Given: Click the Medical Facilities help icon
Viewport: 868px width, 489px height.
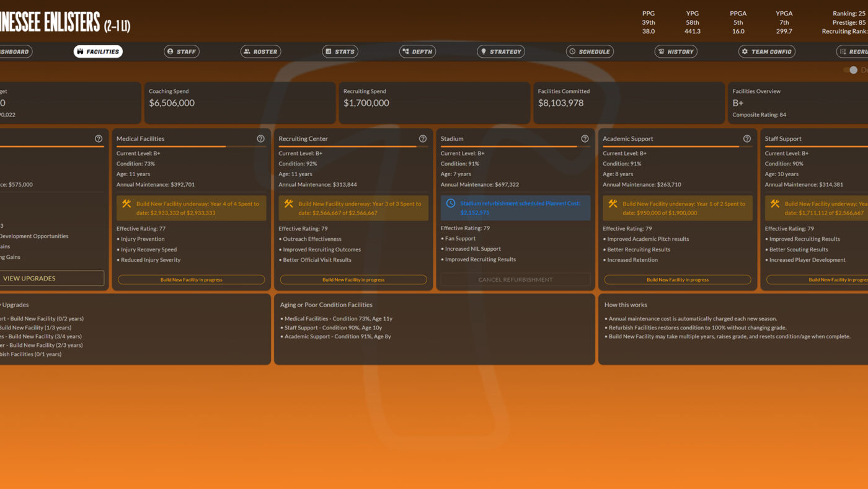Looking at the screenshot, I should (x=260, y=139).
